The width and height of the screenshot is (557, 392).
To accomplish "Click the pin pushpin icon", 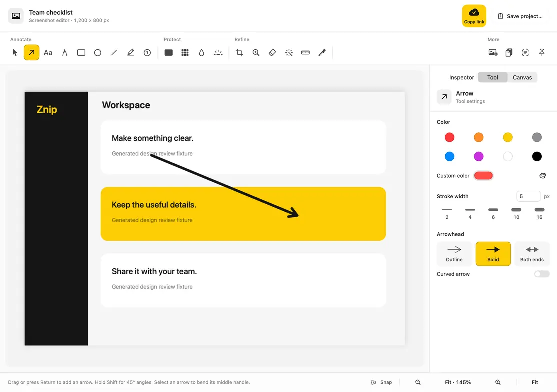I will click(542, 53).
